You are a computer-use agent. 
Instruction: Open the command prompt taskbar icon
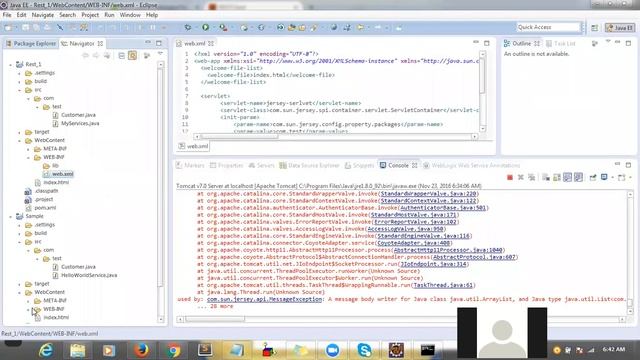click(x=428, y=350)
